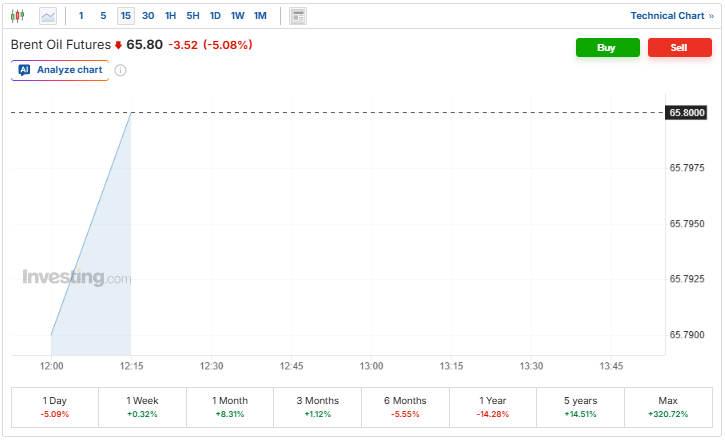
Task: Switch to the 1H interval
Action: point(170,16)
